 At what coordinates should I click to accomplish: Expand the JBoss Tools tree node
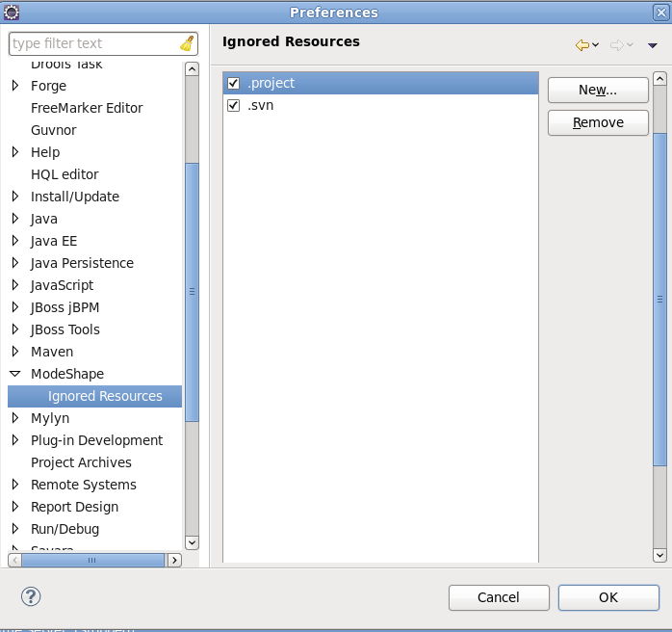[15, 329]
